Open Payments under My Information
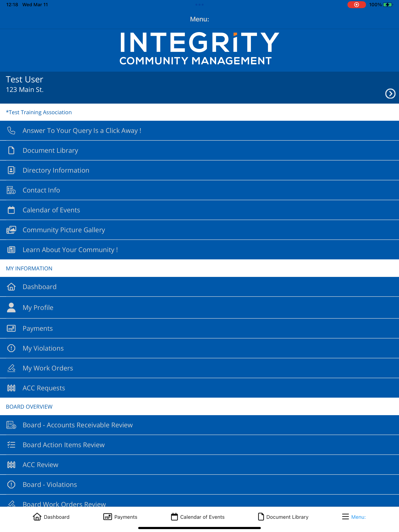Screen dimensions: 399x532 coord(199,328)
